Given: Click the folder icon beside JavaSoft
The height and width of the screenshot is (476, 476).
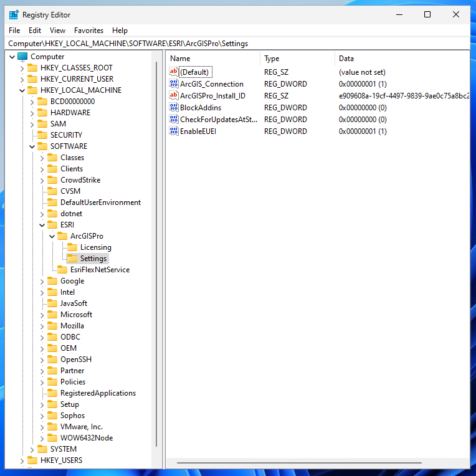Looking at the screenshot, I should tap(52, 303).
